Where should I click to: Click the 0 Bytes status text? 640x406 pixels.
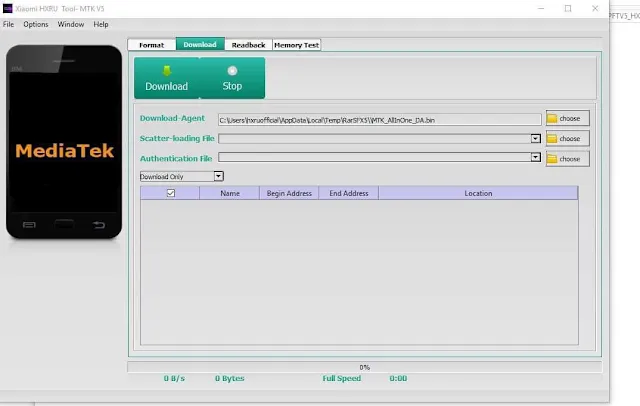pos(230,378)
